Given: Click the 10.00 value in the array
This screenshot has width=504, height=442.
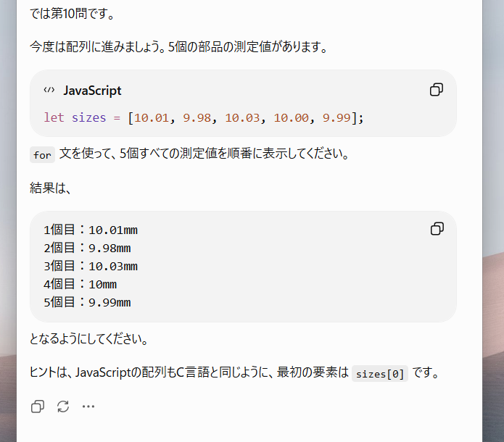Looking at the screenshot, I should (x=291, y=117).
